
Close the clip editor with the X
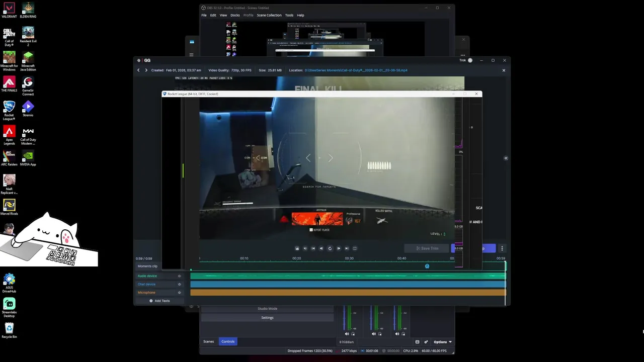click(x=504, y=70)
